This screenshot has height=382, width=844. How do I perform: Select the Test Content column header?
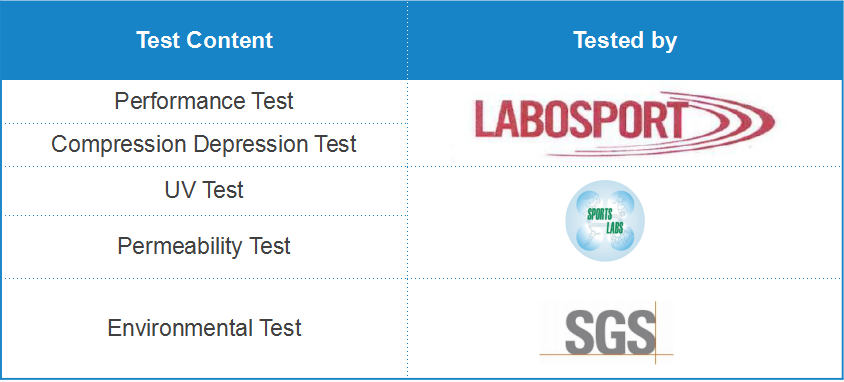point(204,40)
